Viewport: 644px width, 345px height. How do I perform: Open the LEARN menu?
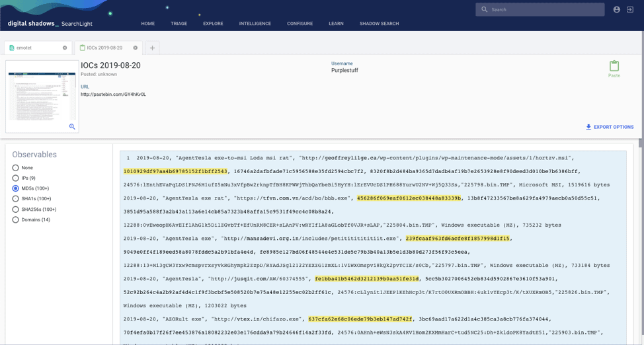pyautogui.click(x=336, y=24)
